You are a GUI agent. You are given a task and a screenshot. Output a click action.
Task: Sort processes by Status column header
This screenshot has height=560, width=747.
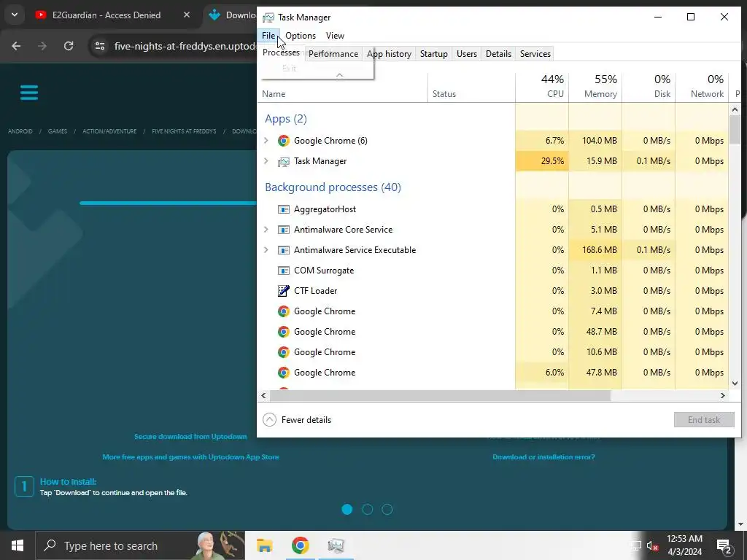click(472, 87)
